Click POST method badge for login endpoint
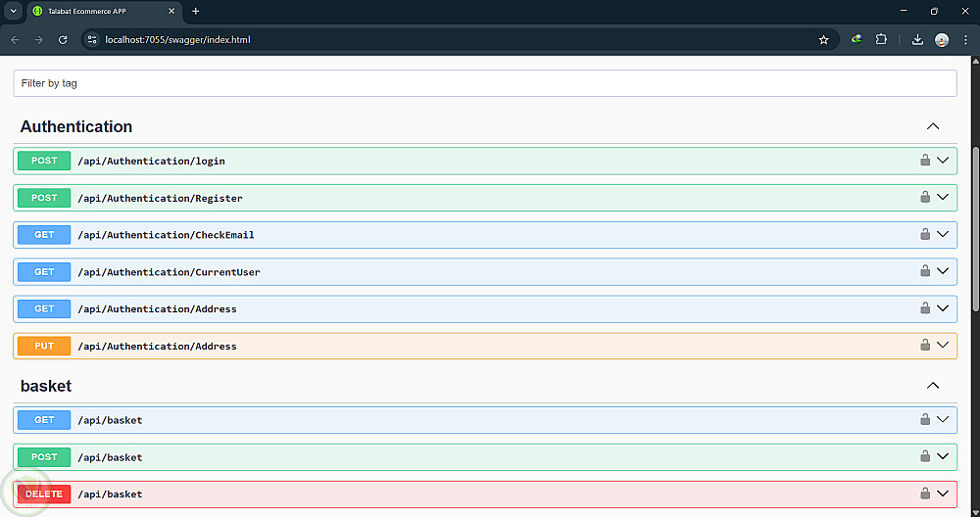Viewport: 980px width, 517px height. coord(44,161)
